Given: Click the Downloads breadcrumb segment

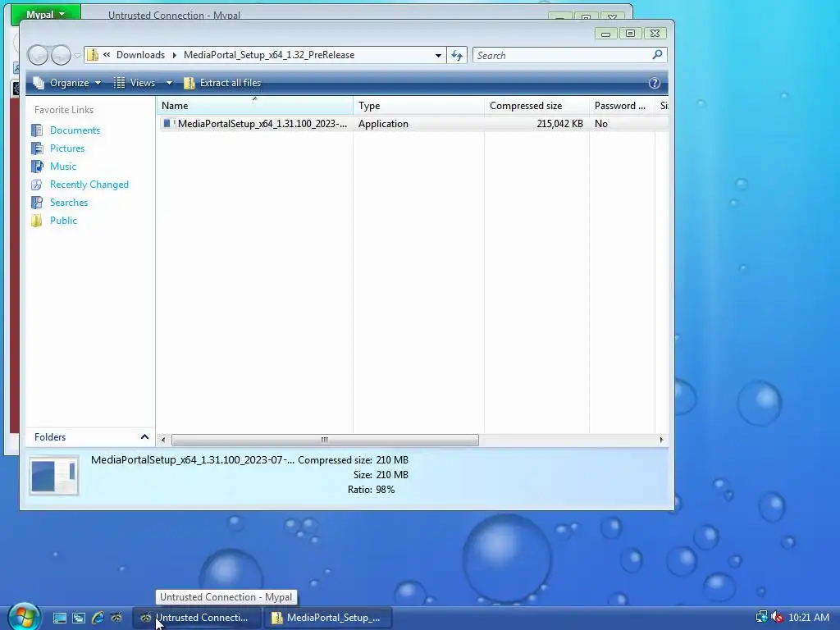Looking at the screenshot, I should pyautogui.click(x=140, y=55).
